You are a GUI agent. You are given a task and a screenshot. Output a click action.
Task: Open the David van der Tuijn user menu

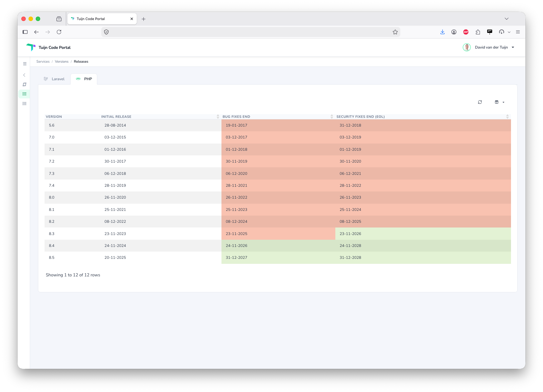coord(489,47)
